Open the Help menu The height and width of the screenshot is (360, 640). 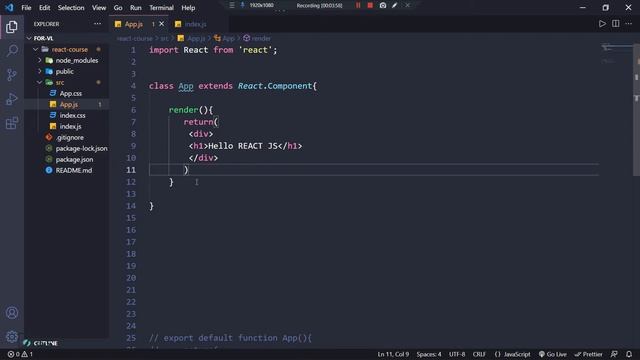(x=188, y=8)
